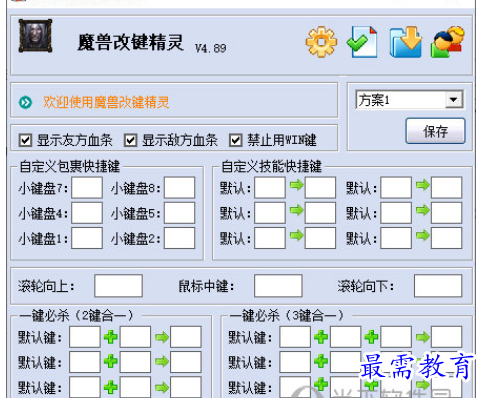482x398 pixels.
Task: Click the 鼠标中键 input field
Action: point(278,286)
